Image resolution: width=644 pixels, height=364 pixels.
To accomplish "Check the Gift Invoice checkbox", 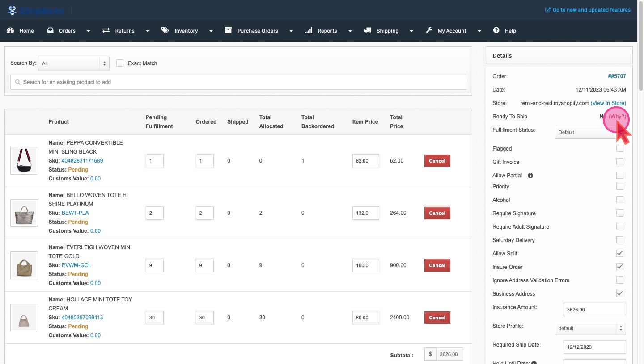I will tap(620, 162).
